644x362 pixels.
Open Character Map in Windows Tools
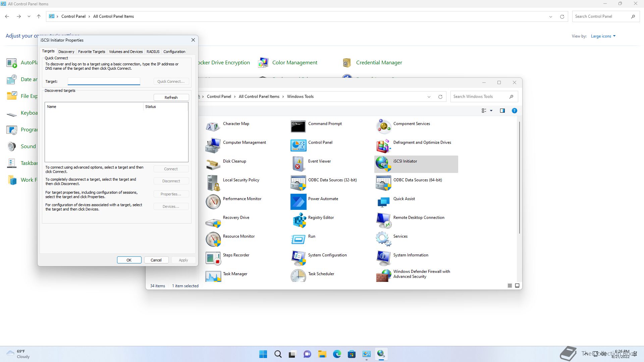(x=213, y=127)
